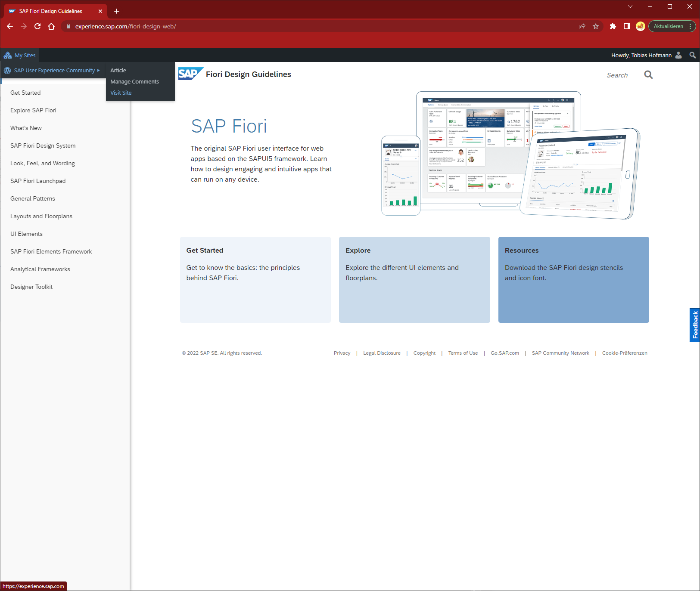Click the Fiori Design Guidelines title
This screenshot has width=700, height=591.
coord(249,74)
